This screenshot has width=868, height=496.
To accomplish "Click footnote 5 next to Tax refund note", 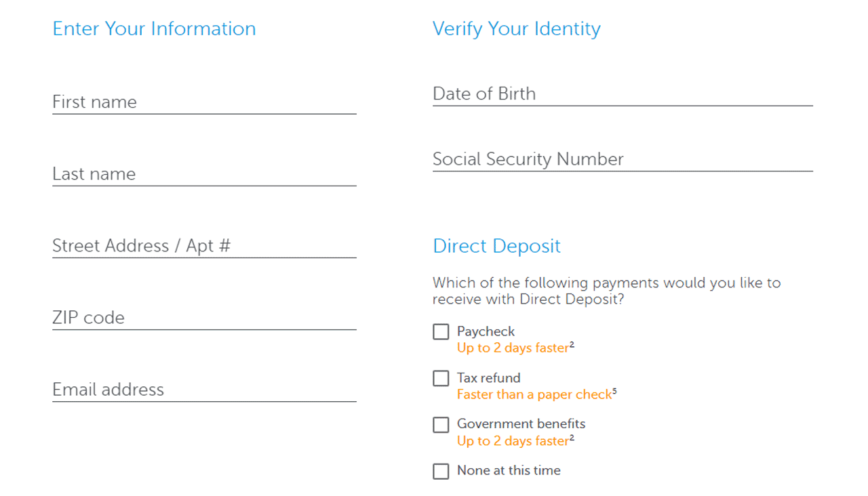I will click(x=616, y=391).
